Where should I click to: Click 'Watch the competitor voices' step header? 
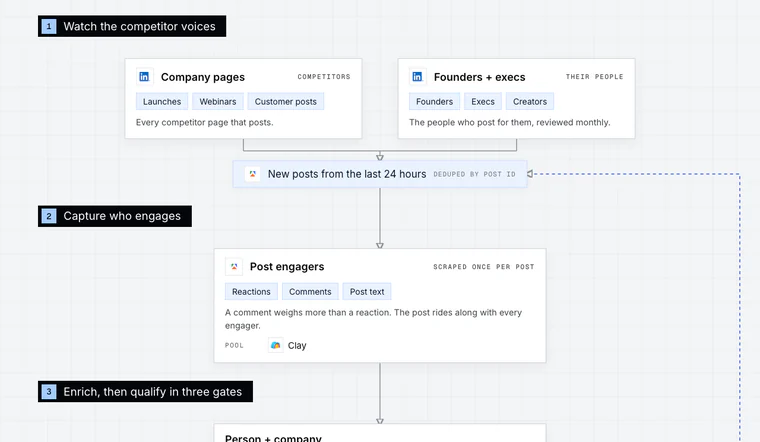click(x=132, y=26)
